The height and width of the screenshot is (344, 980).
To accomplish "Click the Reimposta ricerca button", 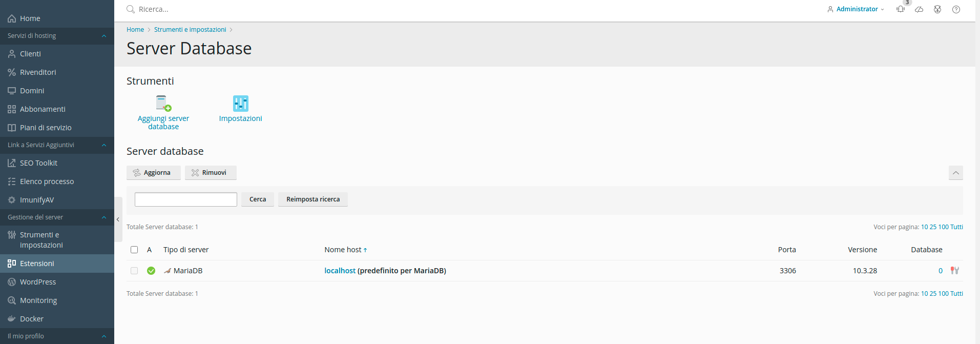I will (x=312, y=199).
